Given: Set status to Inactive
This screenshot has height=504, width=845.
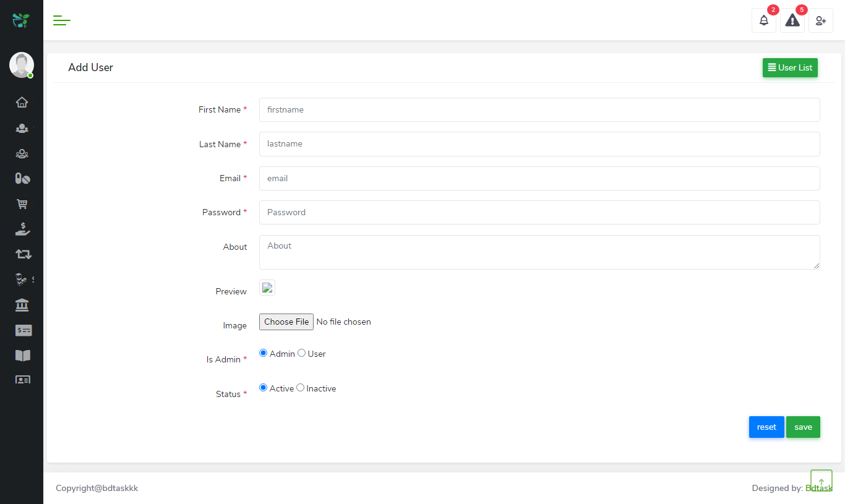Looking at the screenshot, I should (301, 388).
